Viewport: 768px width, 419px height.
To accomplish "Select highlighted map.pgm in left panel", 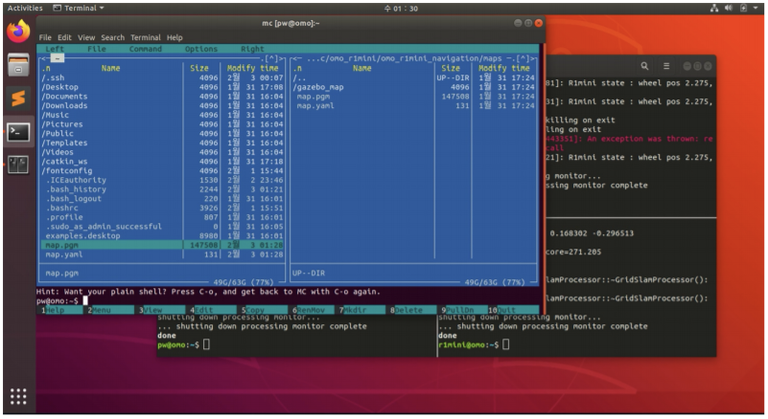I will point(162,245).
